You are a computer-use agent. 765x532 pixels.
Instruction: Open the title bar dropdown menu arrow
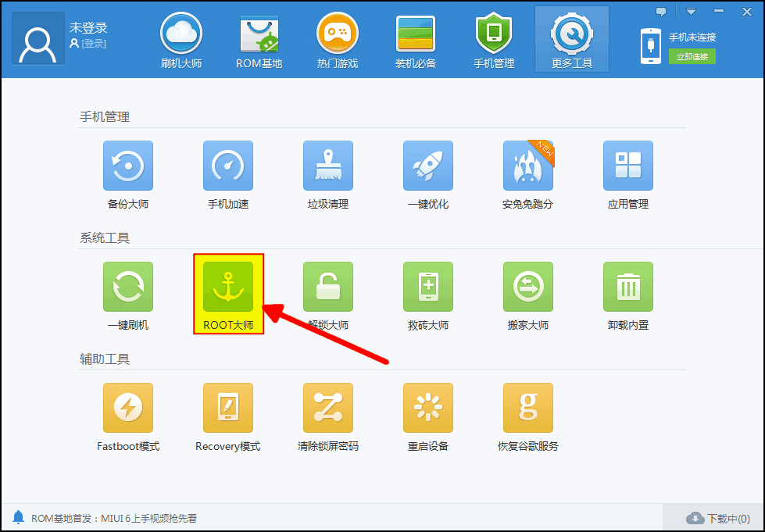[691, 12]
